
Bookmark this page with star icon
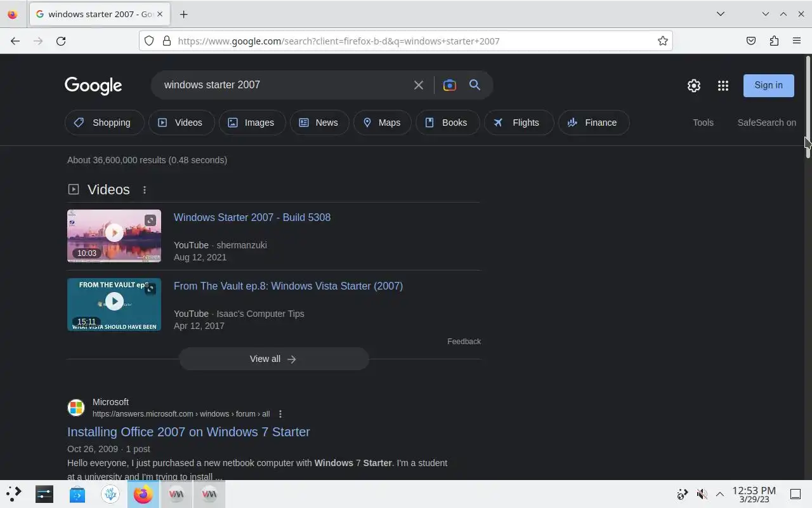(x=663, y=41)
